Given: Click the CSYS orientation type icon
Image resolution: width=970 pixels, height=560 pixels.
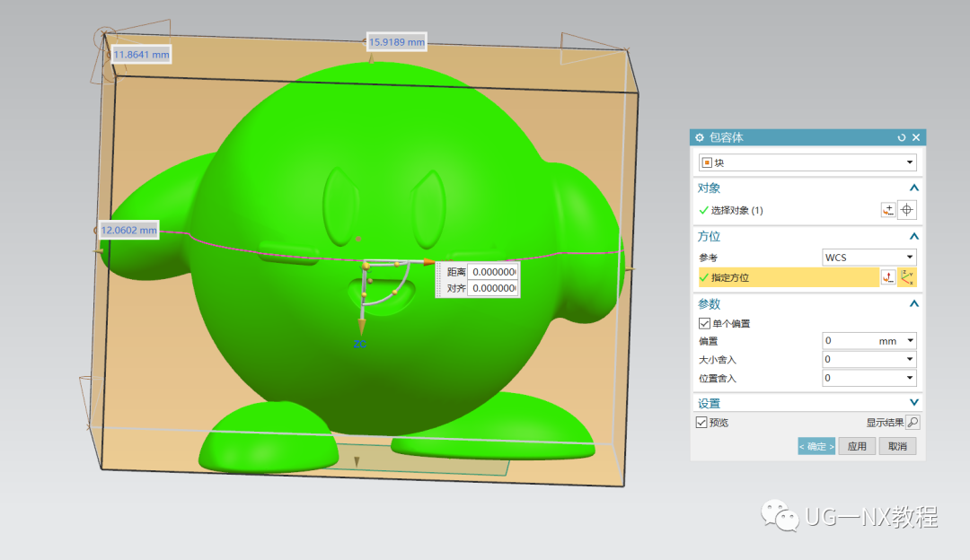Looking at the screenshot, I should pos(907,277).
